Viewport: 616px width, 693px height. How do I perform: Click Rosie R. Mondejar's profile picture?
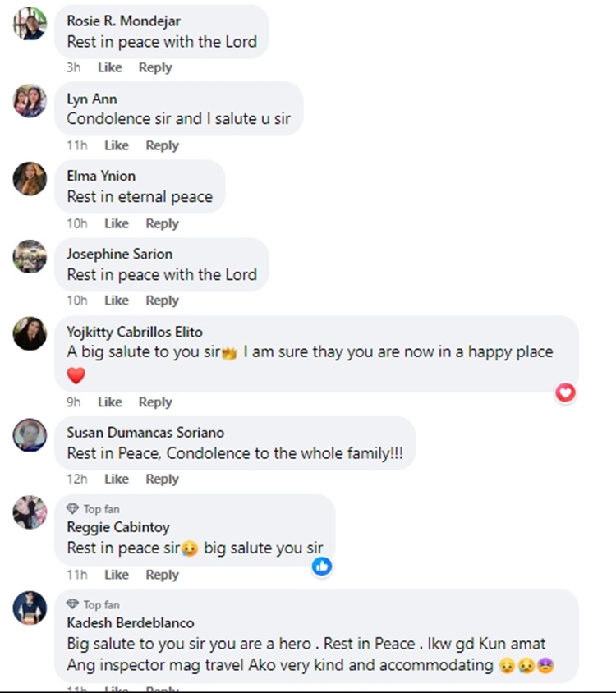click(30, 23)
